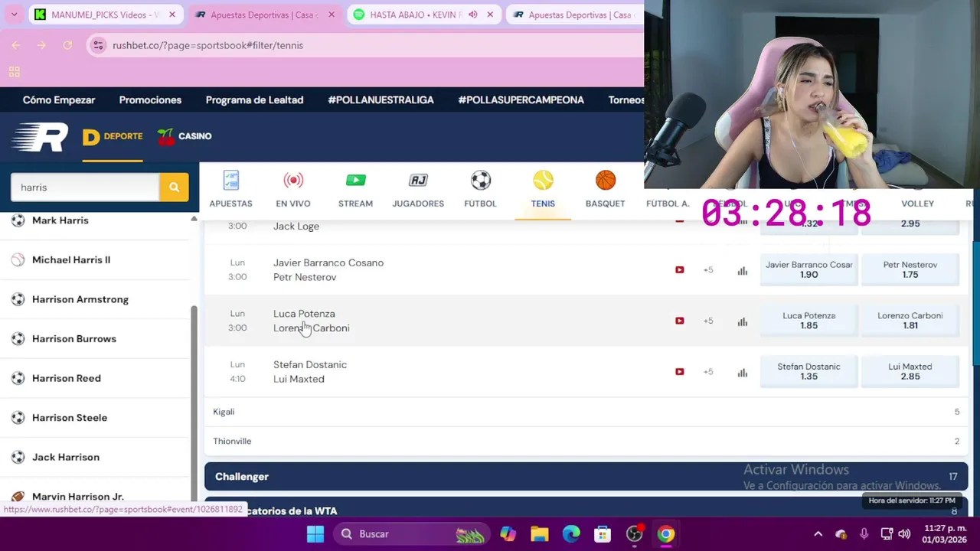Screen dimensions: 980x551
Task: Open statistics for Stefan Dostanic match
Action: 742,373
